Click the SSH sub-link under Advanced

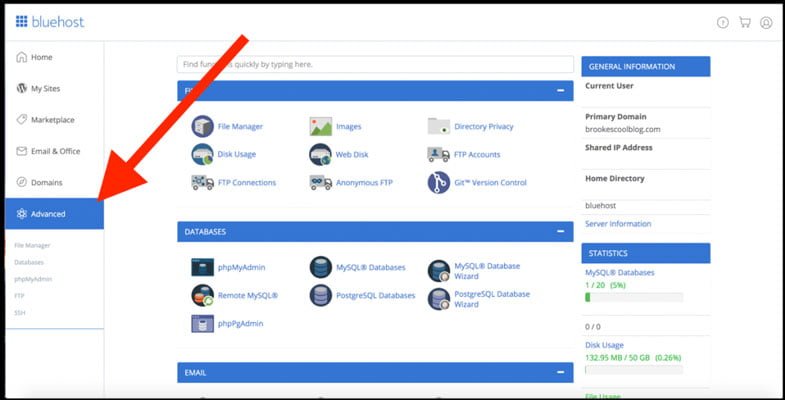20,313
